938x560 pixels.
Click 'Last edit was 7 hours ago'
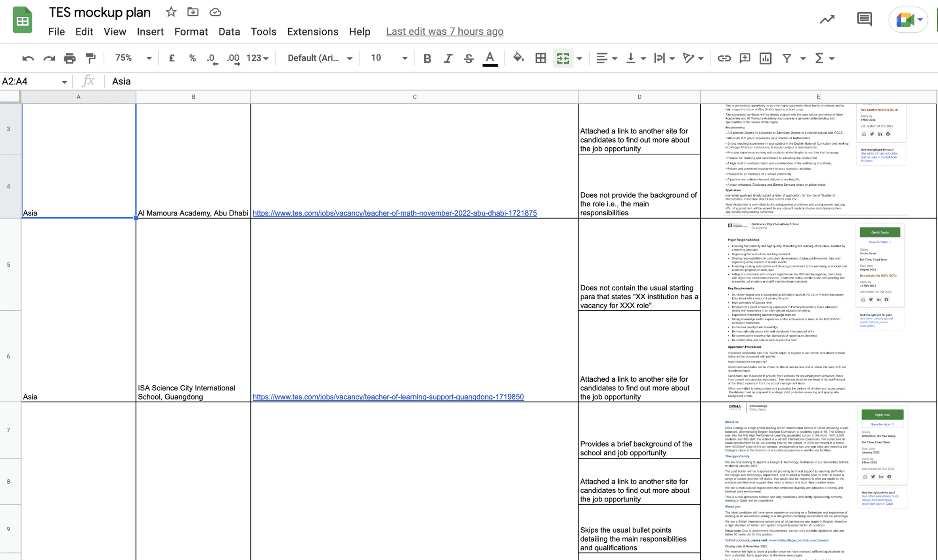tap(444, 31)
